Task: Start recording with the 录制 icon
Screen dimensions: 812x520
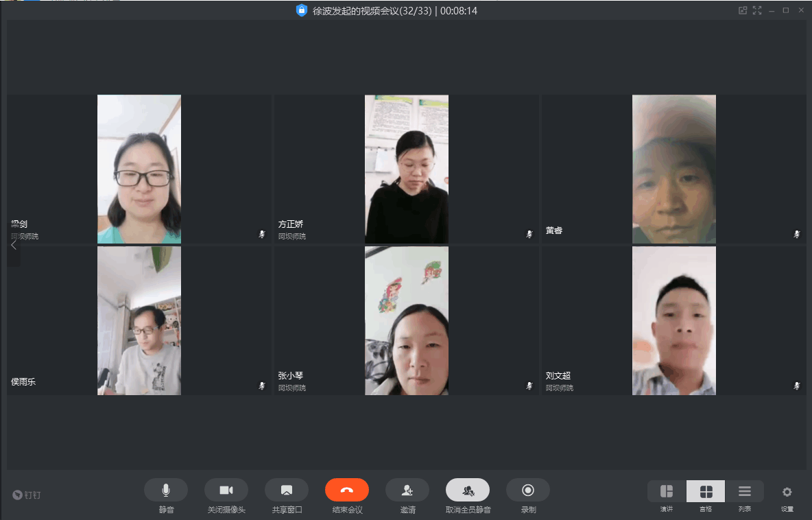Action: (527, 490)
